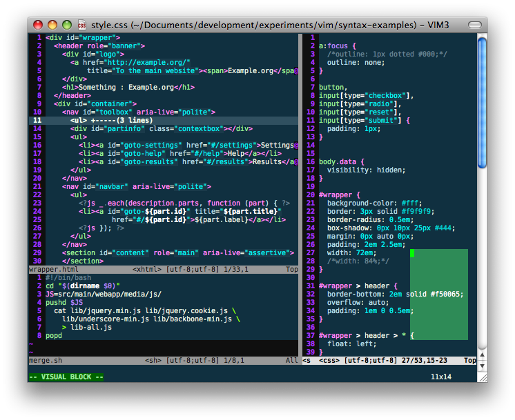Click the scrollbar up arrow

click(482, 354)
